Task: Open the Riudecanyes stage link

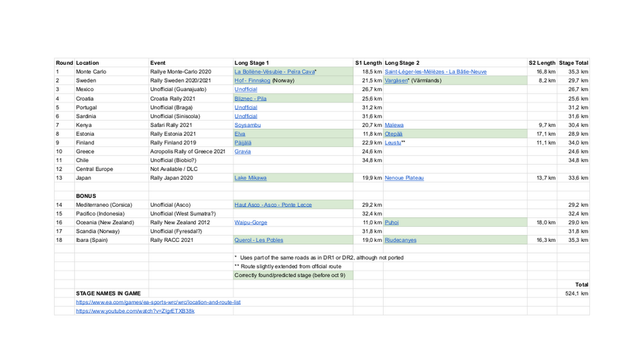Action: tap(400, 240)
